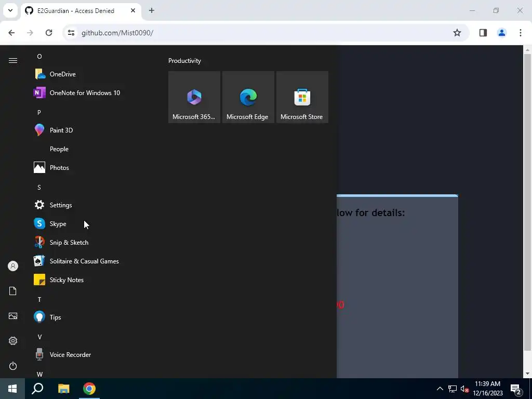Launch Skype
This screenshot has height=399, width=532.
(x=91, y=223)
